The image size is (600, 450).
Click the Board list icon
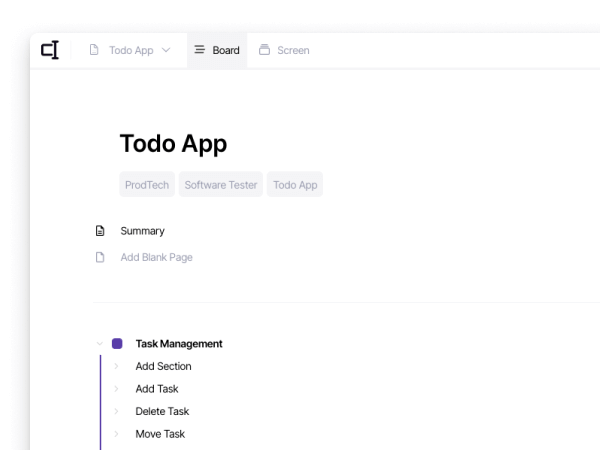coord(199,50)
